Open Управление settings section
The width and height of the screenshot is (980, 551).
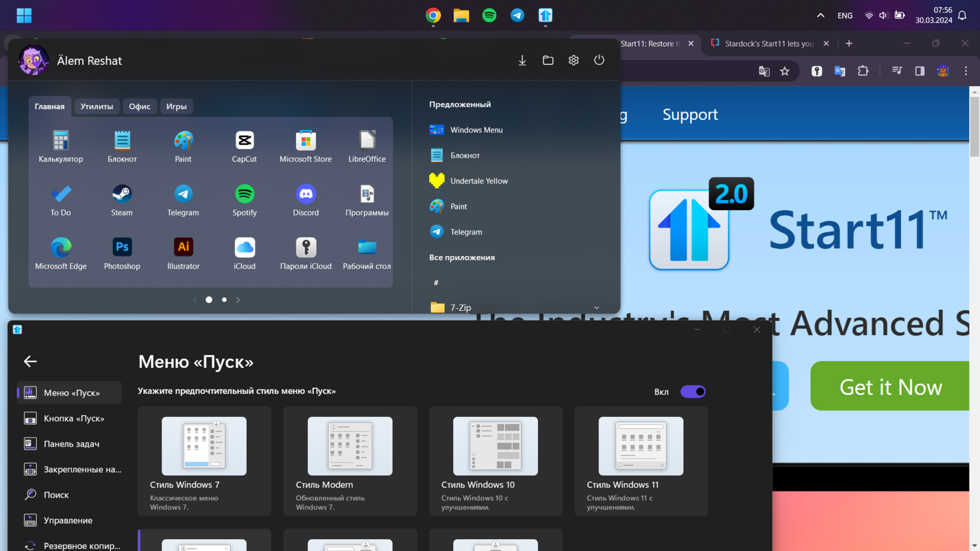point(69,520)
